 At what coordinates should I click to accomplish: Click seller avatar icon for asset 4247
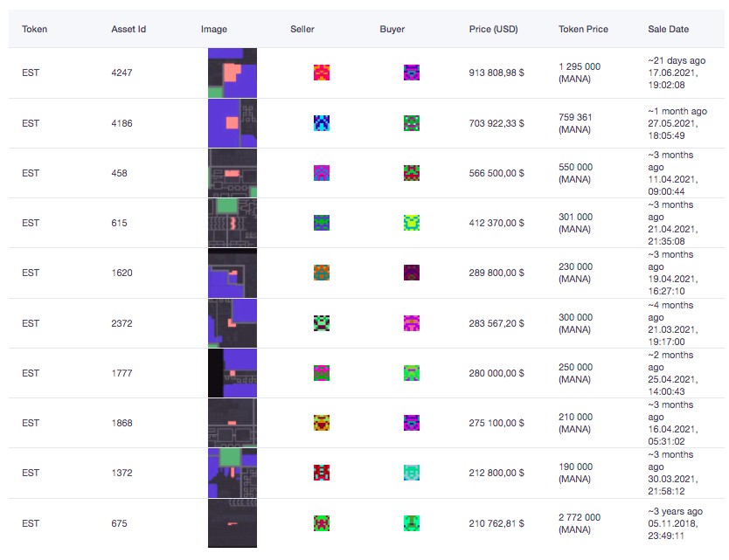[x=322, y=73]
